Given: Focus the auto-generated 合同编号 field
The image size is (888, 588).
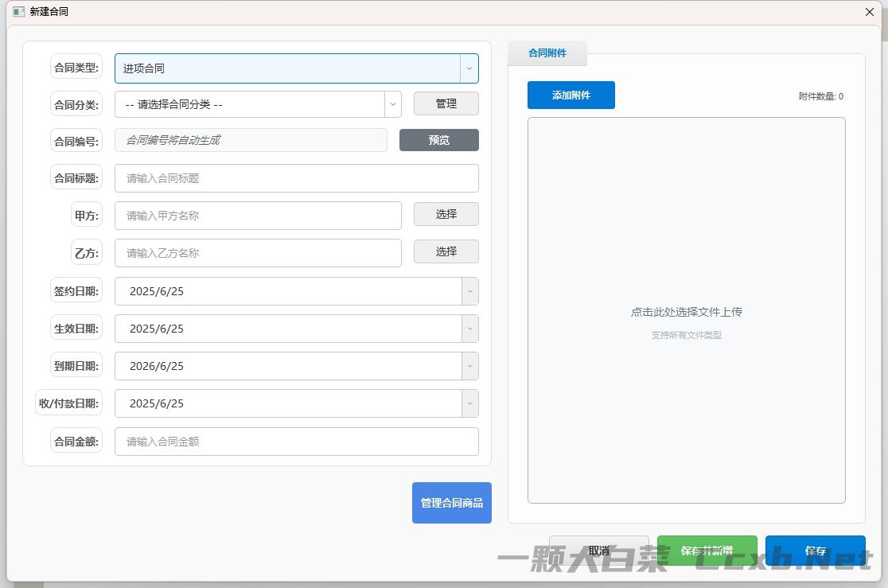Looking at the screenshot, I should (x=251, y=140).
